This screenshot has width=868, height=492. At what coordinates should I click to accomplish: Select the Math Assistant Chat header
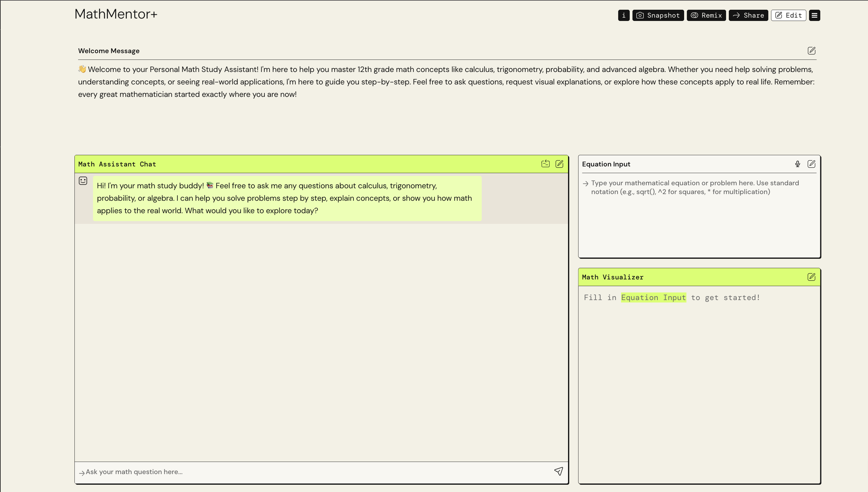point(117,164)
